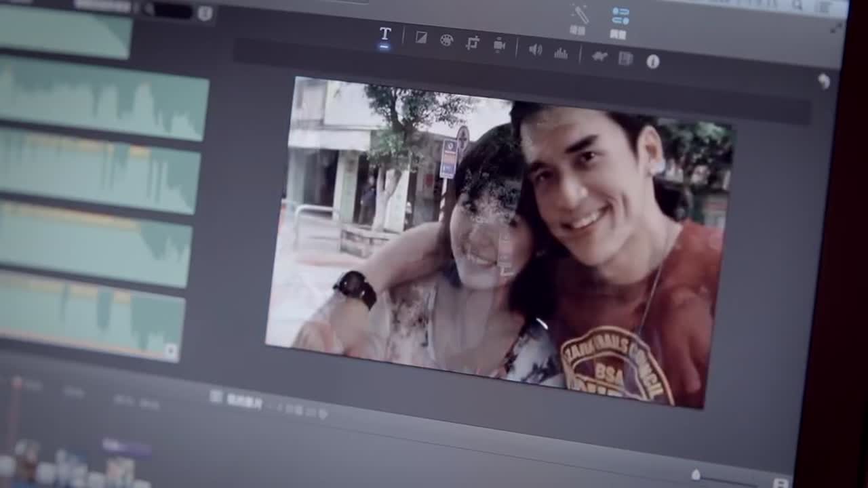This screenshot has height=488, width=868.
Task: Open the noise reduction equalizer tool
Action: [x=561, y=53]
